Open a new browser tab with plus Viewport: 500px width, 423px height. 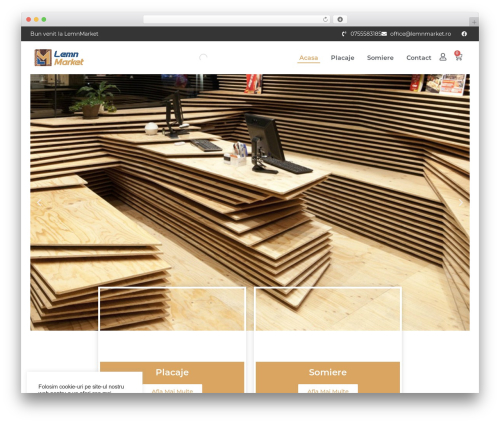(474, 22)
